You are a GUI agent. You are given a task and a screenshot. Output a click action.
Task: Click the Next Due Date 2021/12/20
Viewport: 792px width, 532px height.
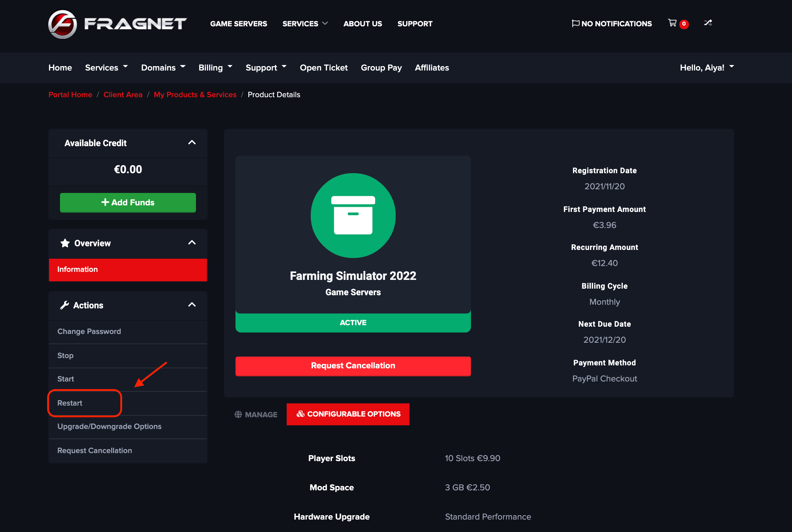point(604,340)
